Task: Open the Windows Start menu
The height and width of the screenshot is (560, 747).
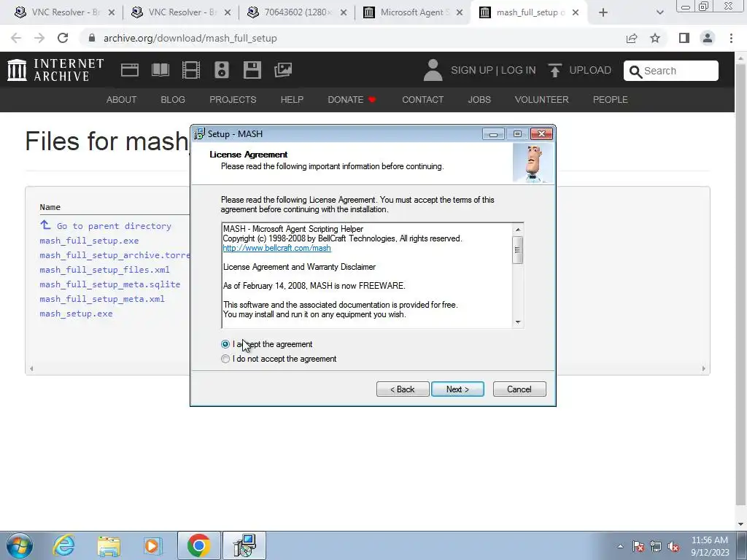Action: point(19,545)
